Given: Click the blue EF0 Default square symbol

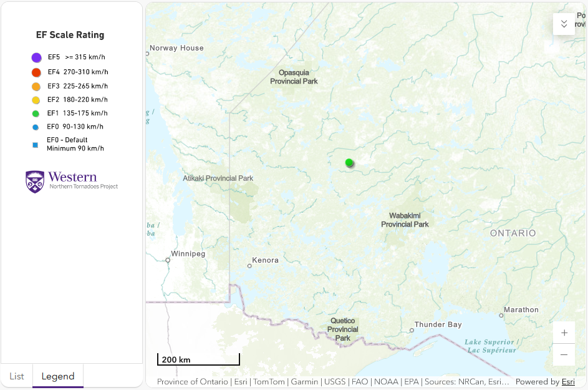Looking at the screenshot, I should 36,145.
